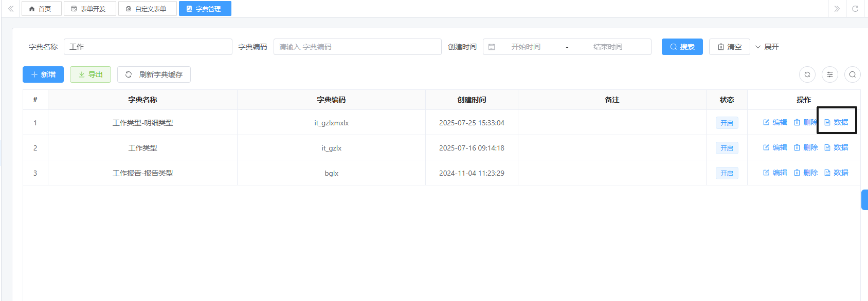Viewport: 868px width, 301px height.
Task: Switch to the 表单开发 tab
Action: tap(89, 9)
